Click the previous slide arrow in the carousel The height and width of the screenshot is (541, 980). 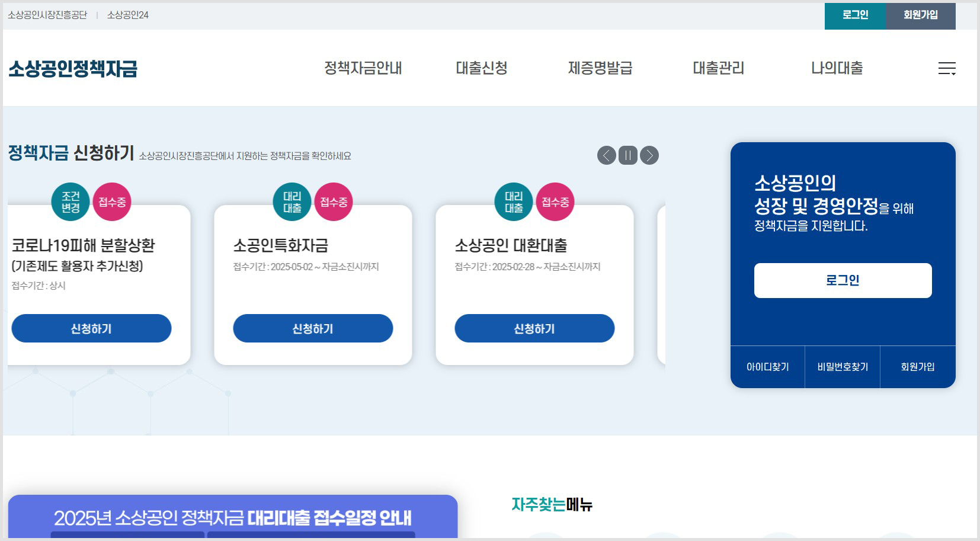607,156
